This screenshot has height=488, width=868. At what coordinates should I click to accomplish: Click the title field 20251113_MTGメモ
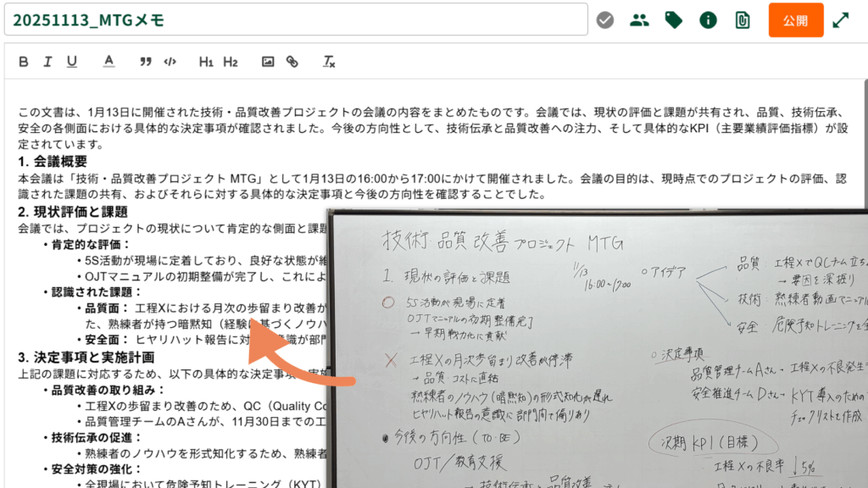point(296,20)
